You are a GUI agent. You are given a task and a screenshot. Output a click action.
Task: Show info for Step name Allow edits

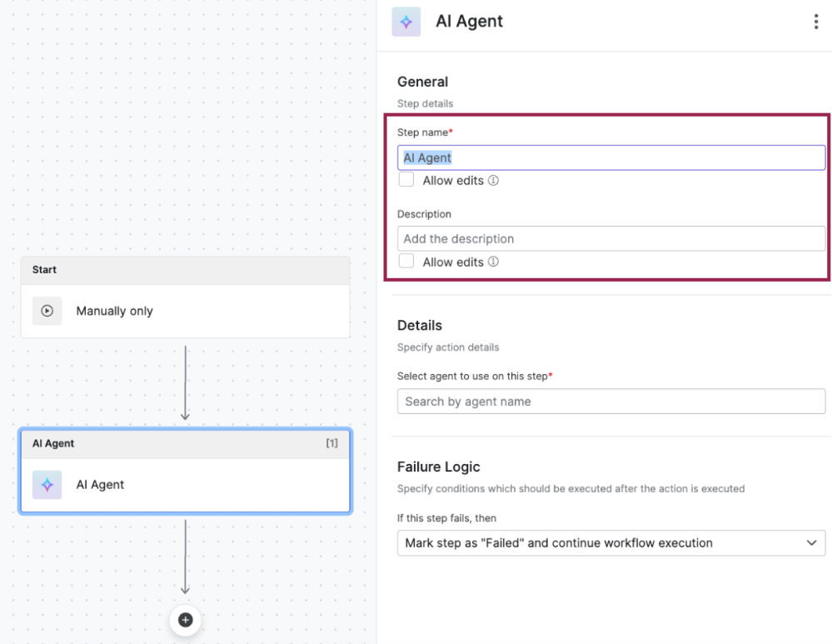point(494,181)
